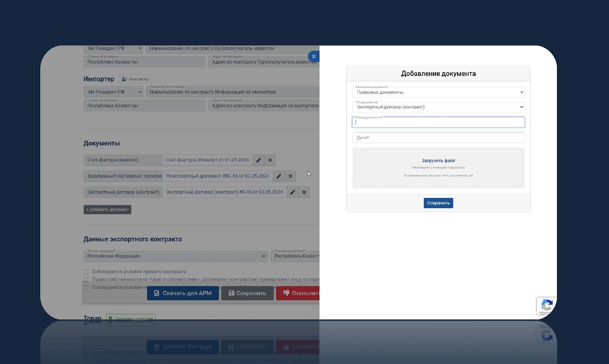The height and width of the screenshot is (364, 609).
Task: Click the gray Сохранить button at bottom
Action: pos(248,293)
